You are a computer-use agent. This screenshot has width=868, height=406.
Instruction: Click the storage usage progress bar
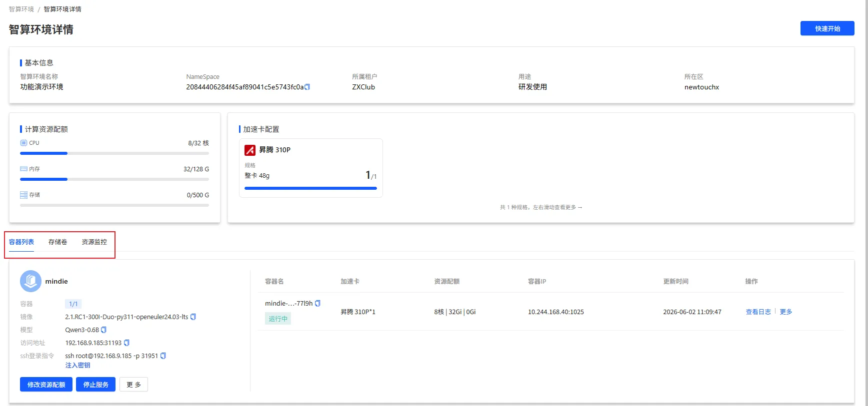114,205
